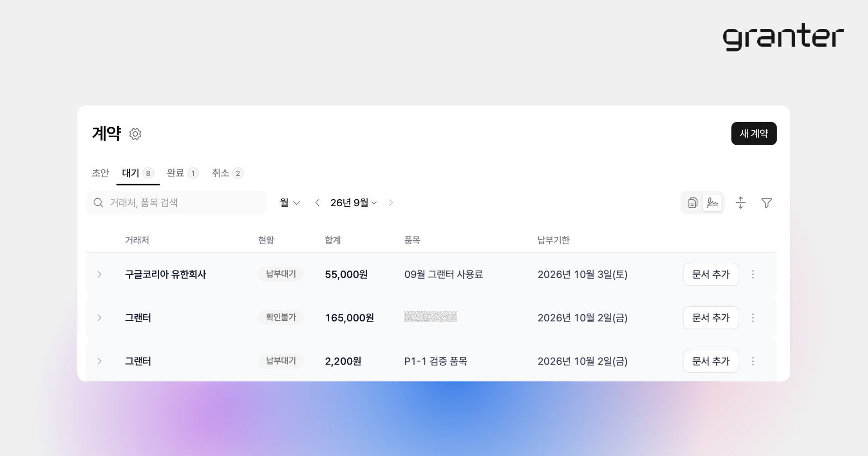This screenshot has height=456, width=868.
Task: Click the 확인불가 status badge
Action: 281,318
